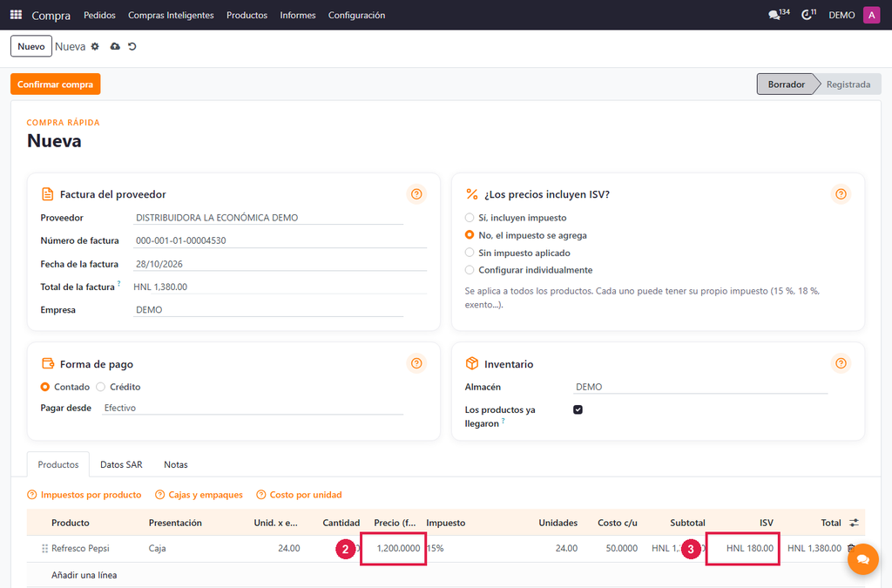
Task: Open help icon in Factura del proveedor card
Action: click(x=416, y=194)
